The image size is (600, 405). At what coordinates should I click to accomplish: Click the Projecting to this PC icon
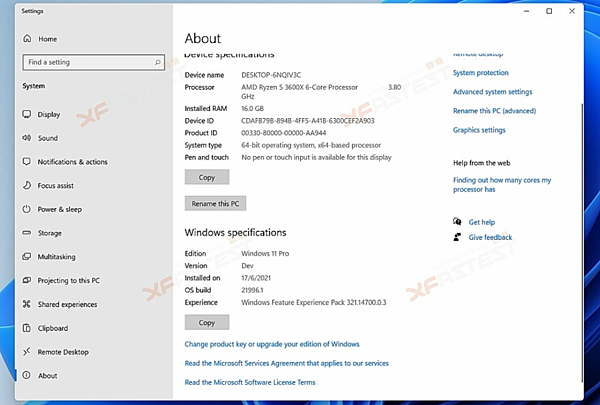point(27,280)
